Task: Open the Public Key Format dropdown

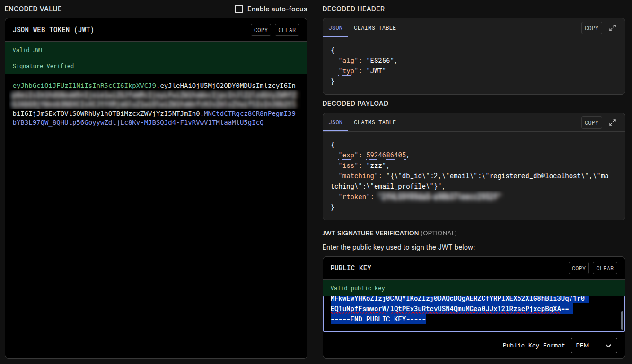Action: 594,346
